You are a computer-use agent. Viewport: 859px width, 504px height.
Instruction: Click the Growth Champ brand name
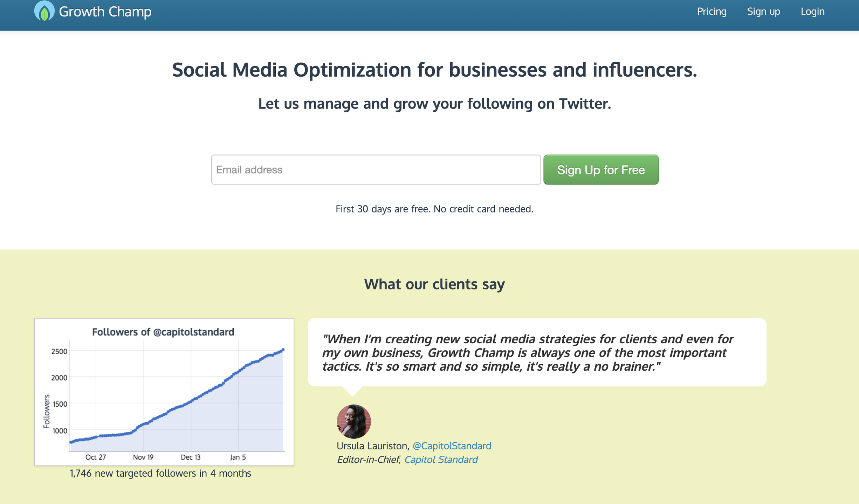coord(105,12)
